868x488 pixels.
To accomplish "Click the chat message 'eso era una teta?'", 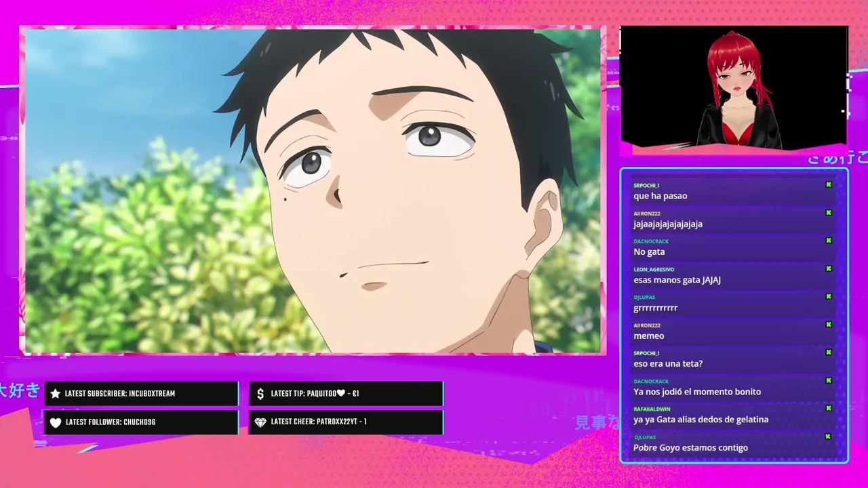I will 668,364.
